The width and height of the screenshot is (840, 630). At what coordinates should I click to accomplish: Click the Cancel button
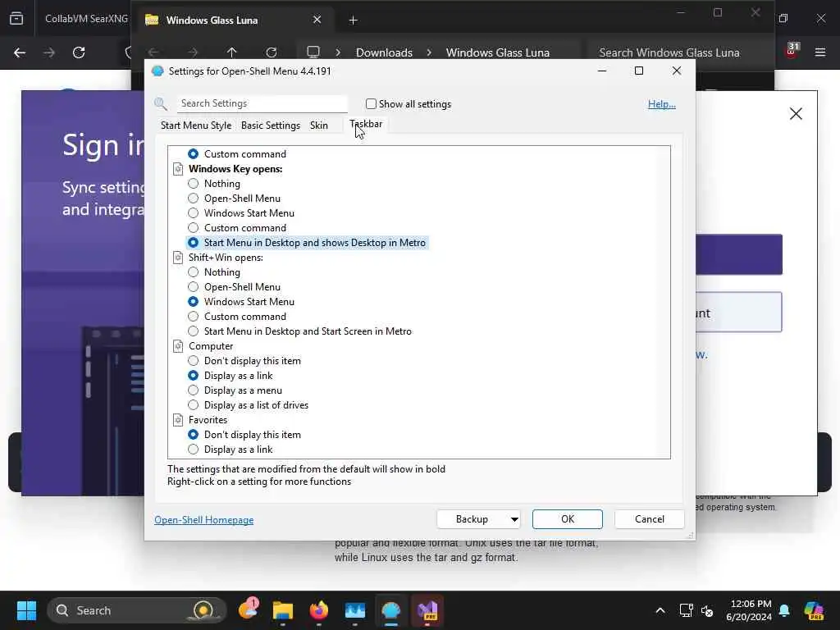point(650,519)
